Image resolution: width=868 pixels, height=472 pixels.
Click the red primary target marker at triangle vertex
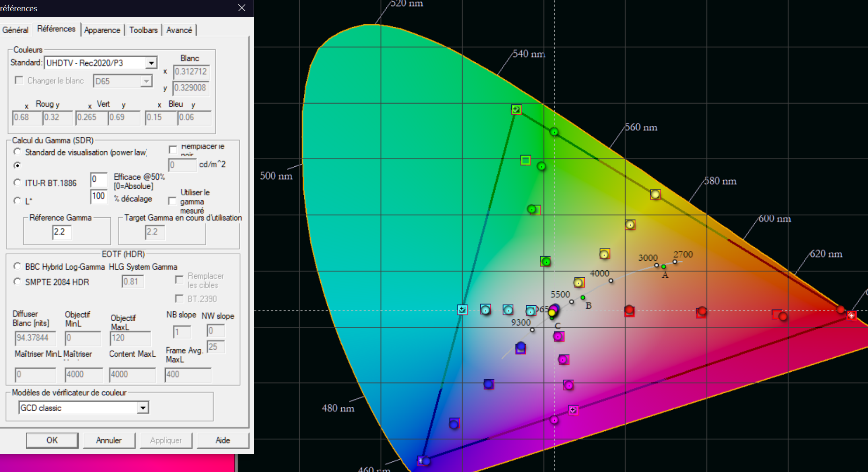pos(851,316)
